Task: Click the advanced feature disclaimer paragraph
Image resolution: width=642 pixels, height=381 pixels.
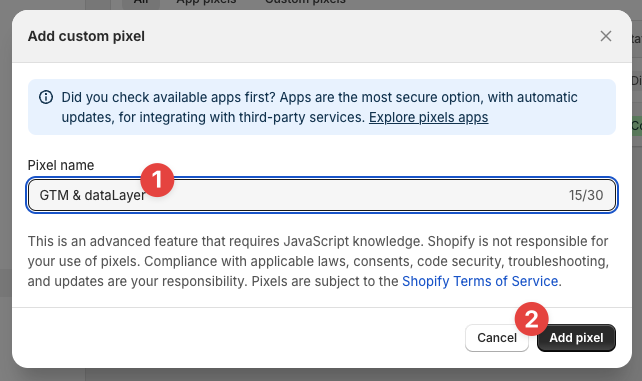Action: tap(318, 261)
